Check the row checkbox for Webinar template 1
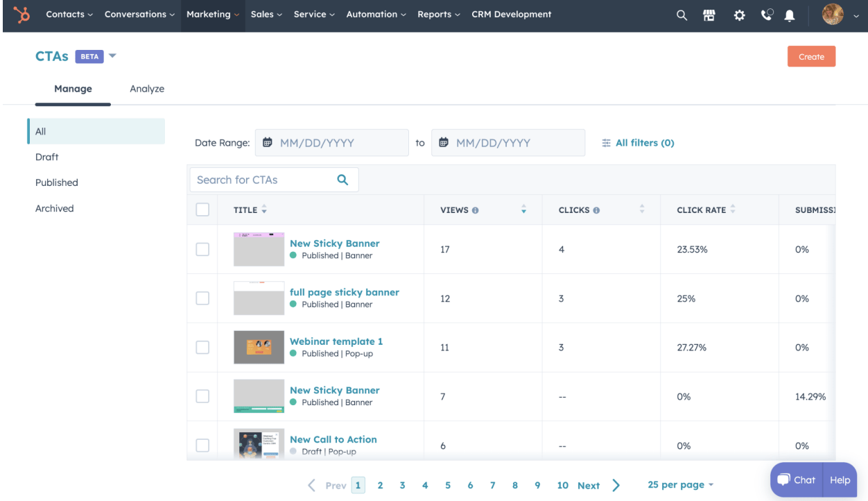The height and width of the screenshot is (501, 868). click(202, 347)
